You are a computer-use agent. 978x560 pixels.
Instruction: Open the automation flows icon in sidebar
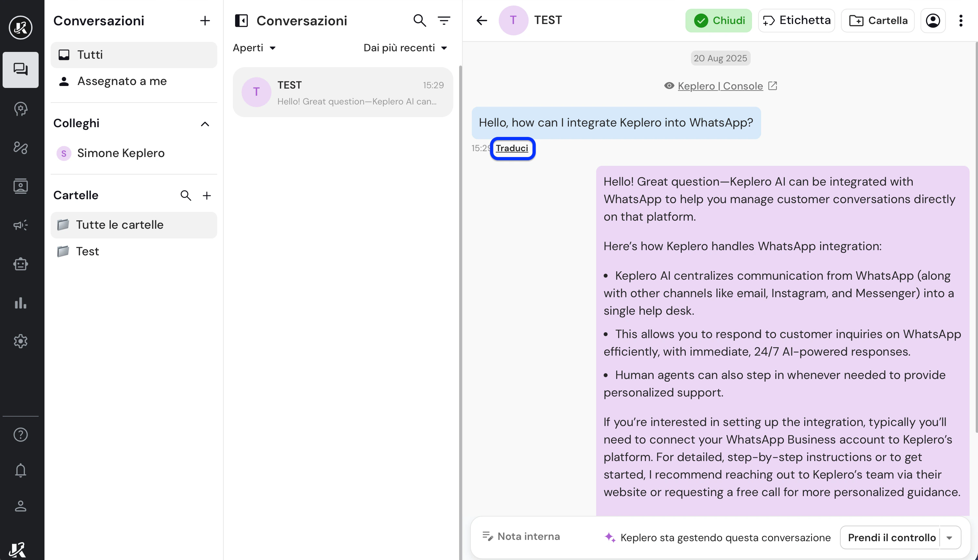tap(20, 148)
